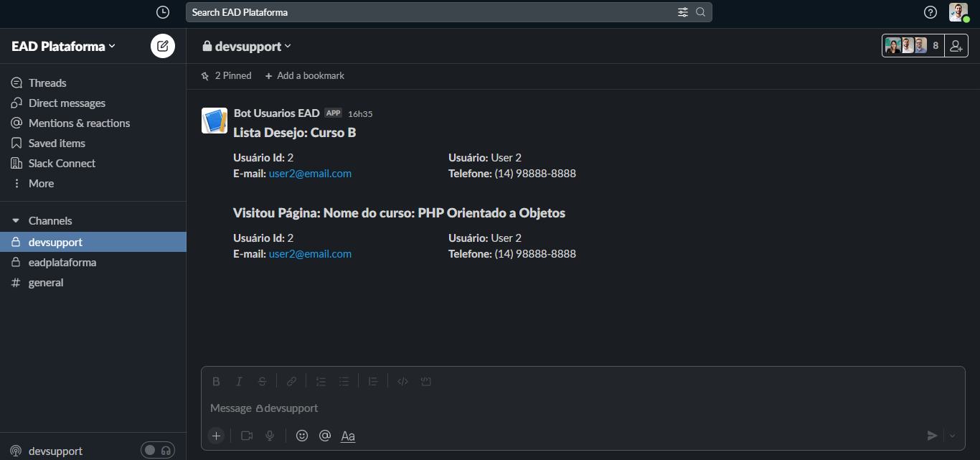Apply bulleted list formatting
Screen dimensions: 980x460
[x=344, y=382]
